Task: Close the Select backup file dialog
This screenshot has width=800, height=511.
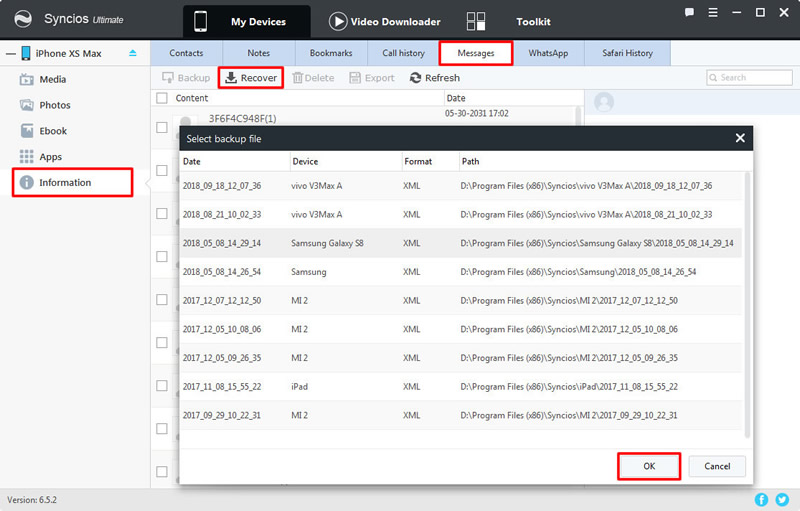Action: pos(740,138)
